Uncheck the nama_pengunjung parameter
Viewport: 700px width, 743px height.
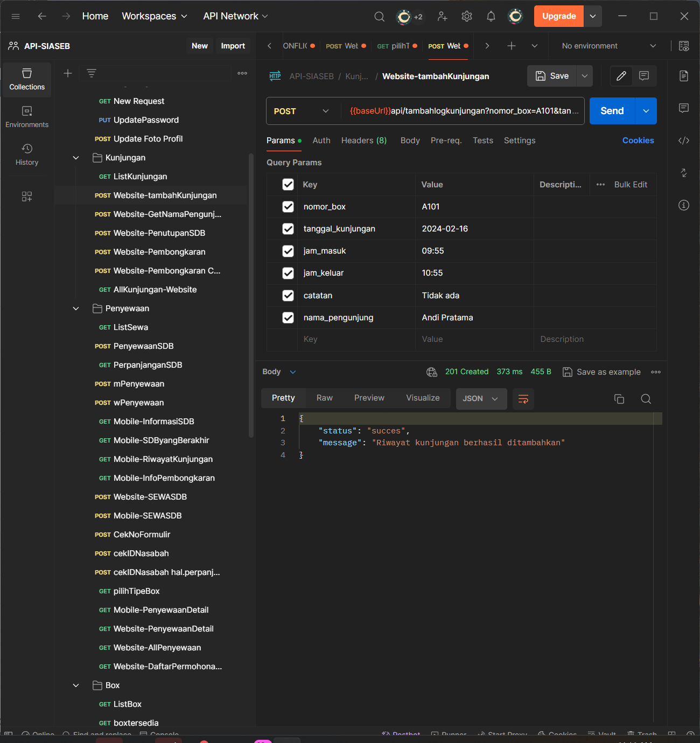coord(288,318)
